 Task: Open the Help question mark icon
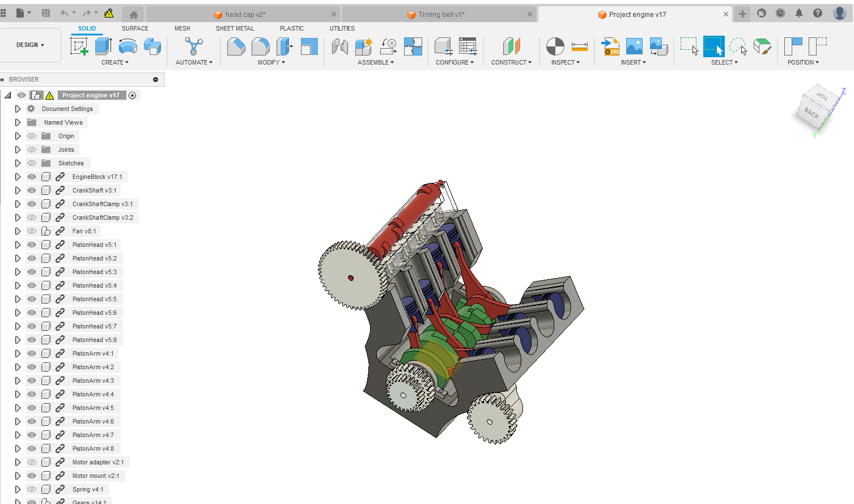(x=818, y=13)
